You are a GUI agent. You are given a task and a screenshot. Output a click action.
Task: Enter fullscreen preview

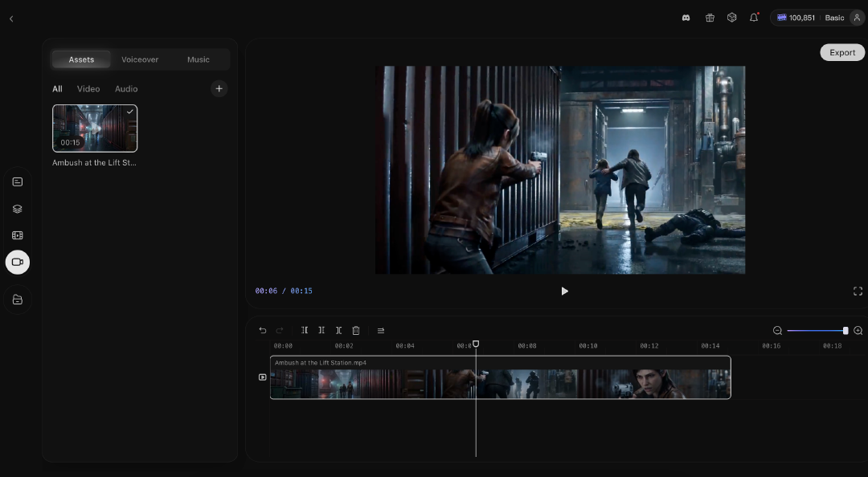pyautogui.click(x=858, y=291)
